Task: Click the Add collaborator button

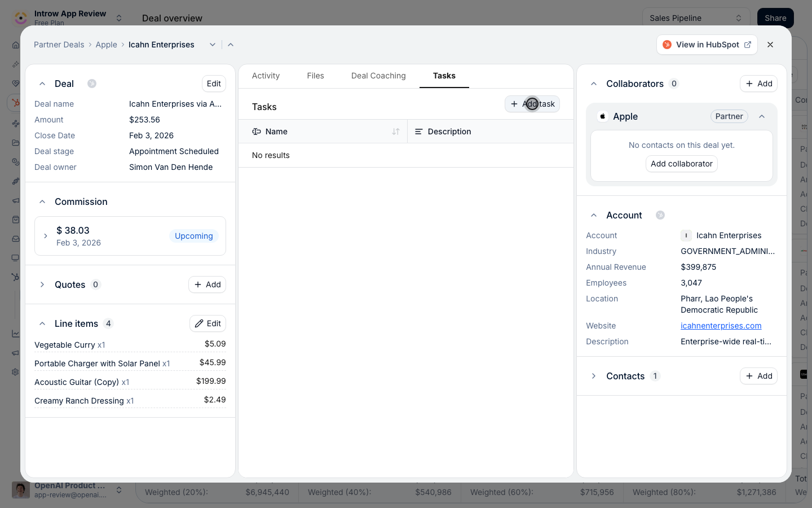Action: click(x=681, y=164)
